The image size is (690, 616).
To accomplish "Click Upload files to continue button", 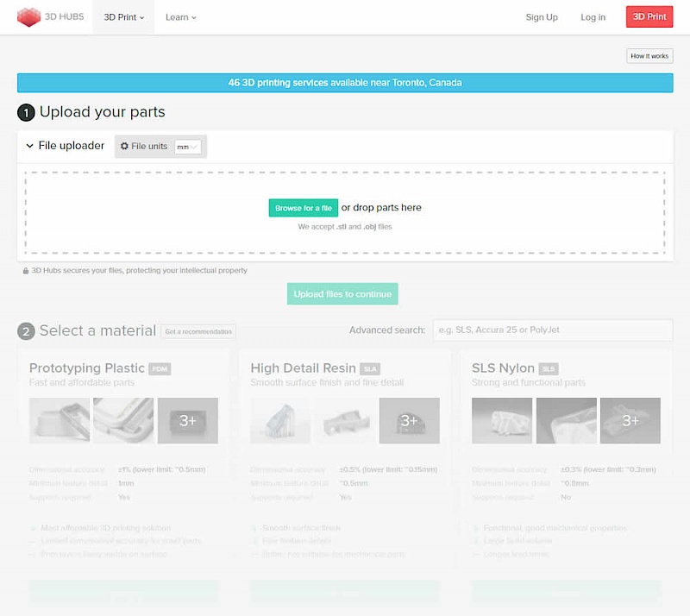I will (342, 294).
